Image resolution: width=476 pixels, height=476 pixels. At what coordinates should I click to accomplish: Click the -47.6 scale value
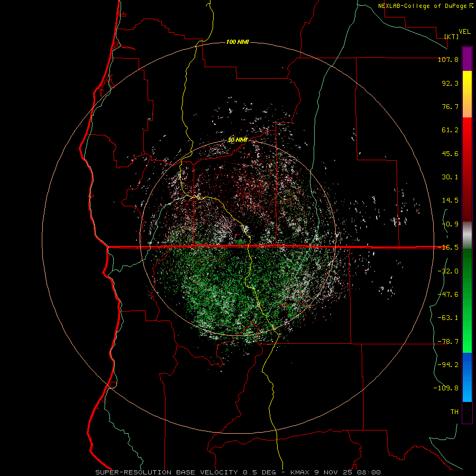click(x=448, y=295)
